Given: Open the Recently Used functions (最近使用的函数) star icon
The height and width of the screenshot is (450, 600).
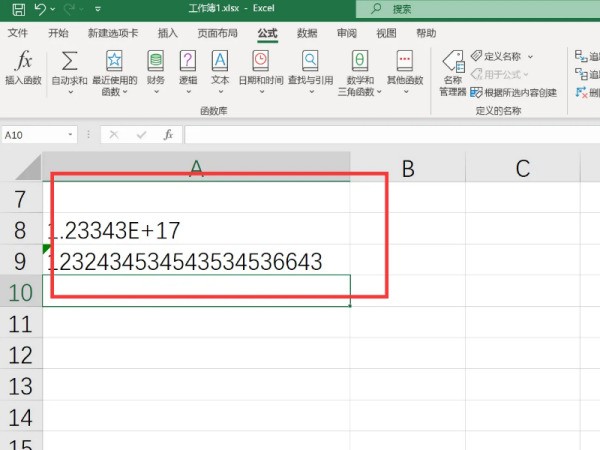Looking at the screenshot, I should 115,62.
